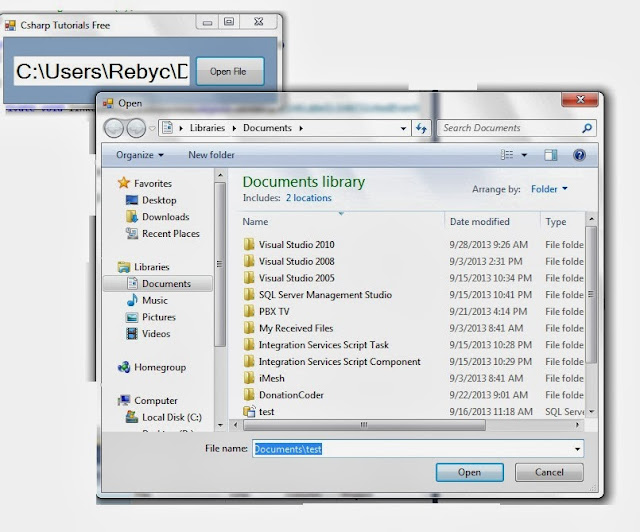This screenshot has width=640, height=532.
Task: Click New folder in the toolbar
Action: 211,155
